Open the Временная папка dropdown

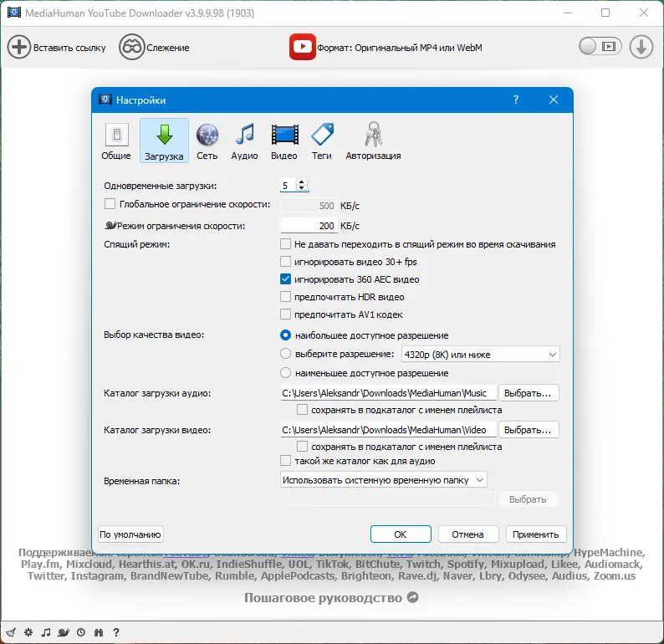[x=384, y=480]
